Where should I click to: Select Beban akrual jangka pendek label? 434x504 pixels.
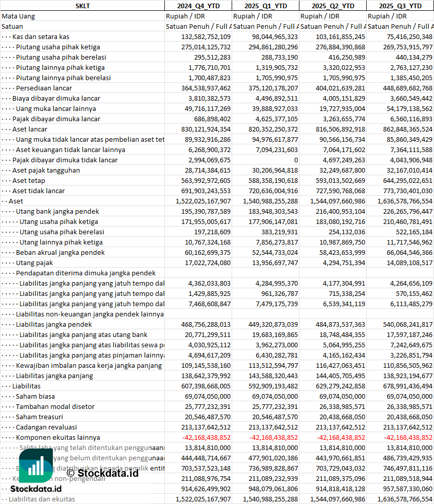(x=60, y=253)
